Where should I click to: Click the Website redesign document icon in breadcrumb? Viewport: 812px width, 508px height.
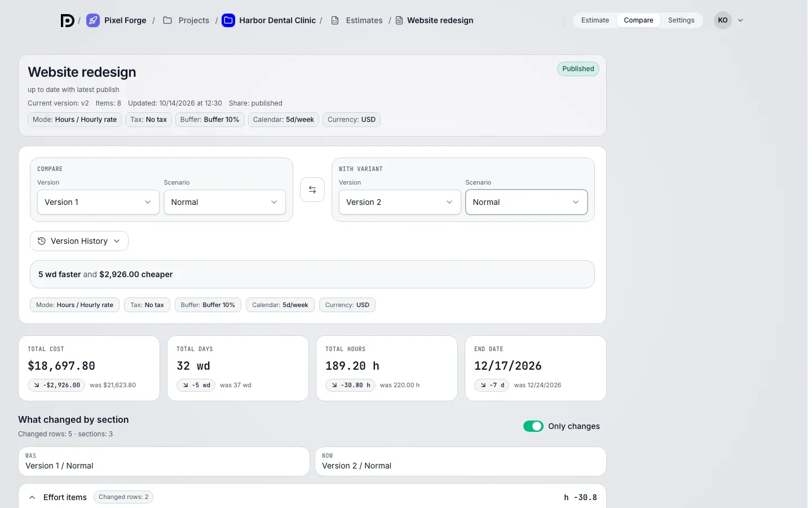[399, 20]
